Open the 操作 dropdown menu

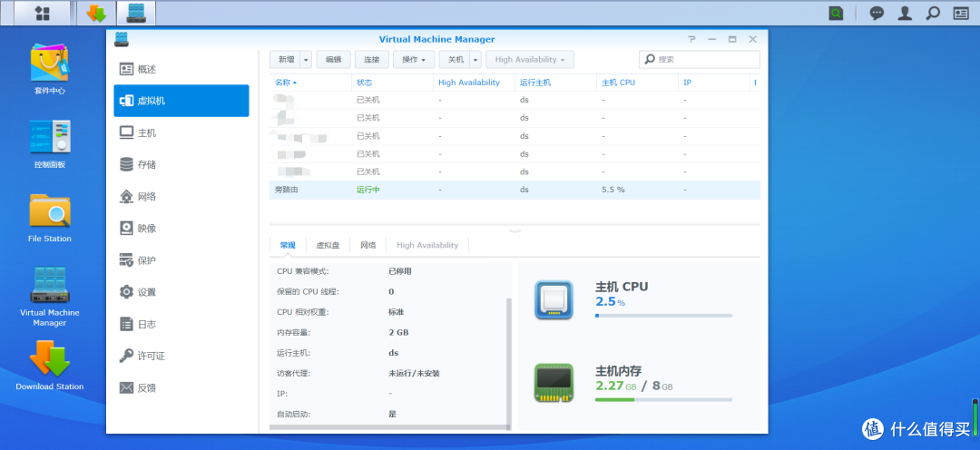click(x=414, y=59)
